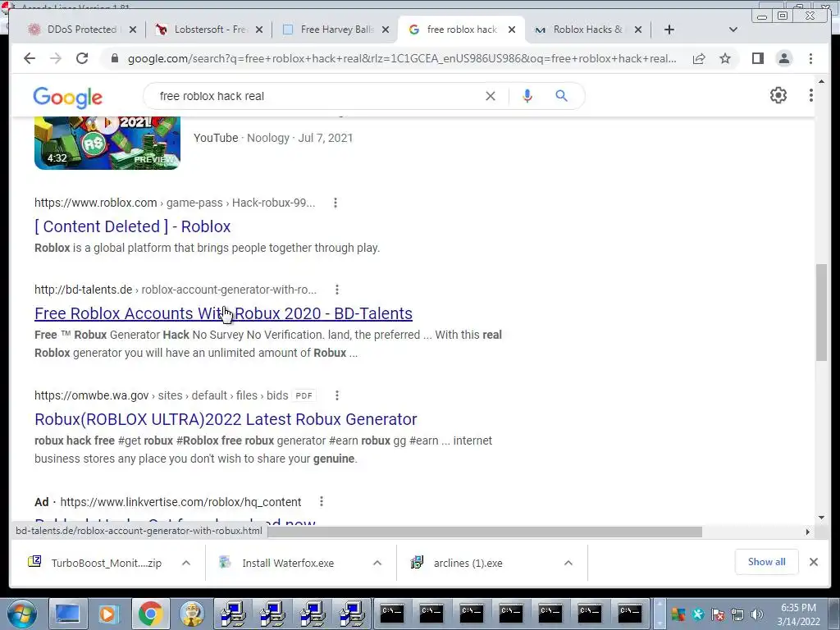This screenshot has height=630, width=840.
Task: Bookmark this page with the star icon
Action: 725,58
